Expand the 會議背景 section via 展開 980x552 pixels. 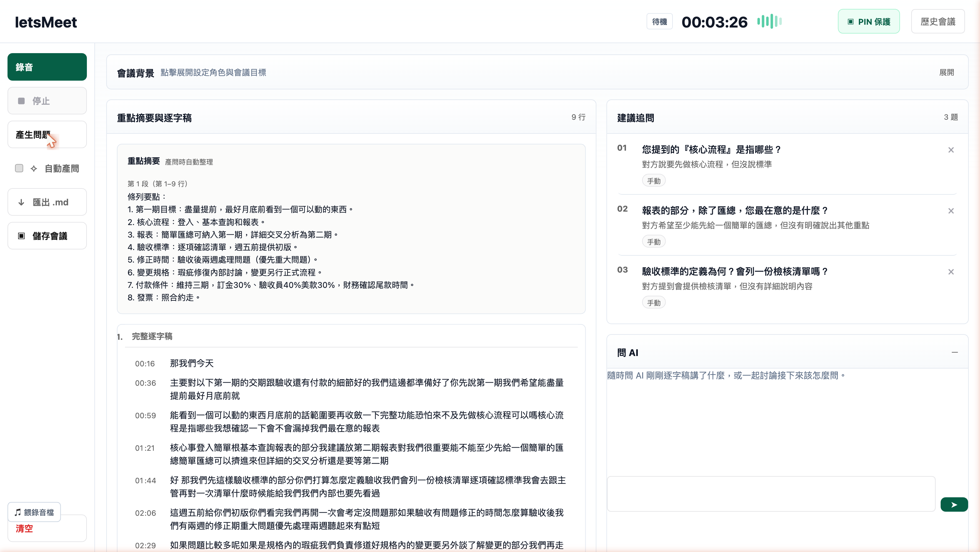[947, 72]
